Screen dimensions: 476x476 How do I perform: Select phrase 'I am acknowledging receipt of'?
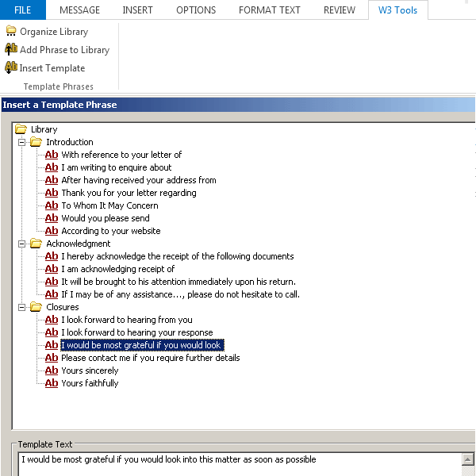tap(117, 269)
